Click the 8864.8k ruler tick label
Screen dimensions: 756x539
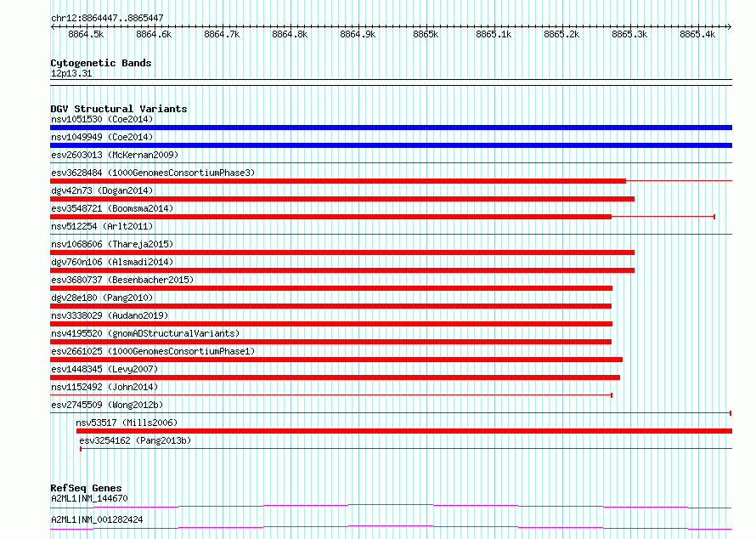290,34
